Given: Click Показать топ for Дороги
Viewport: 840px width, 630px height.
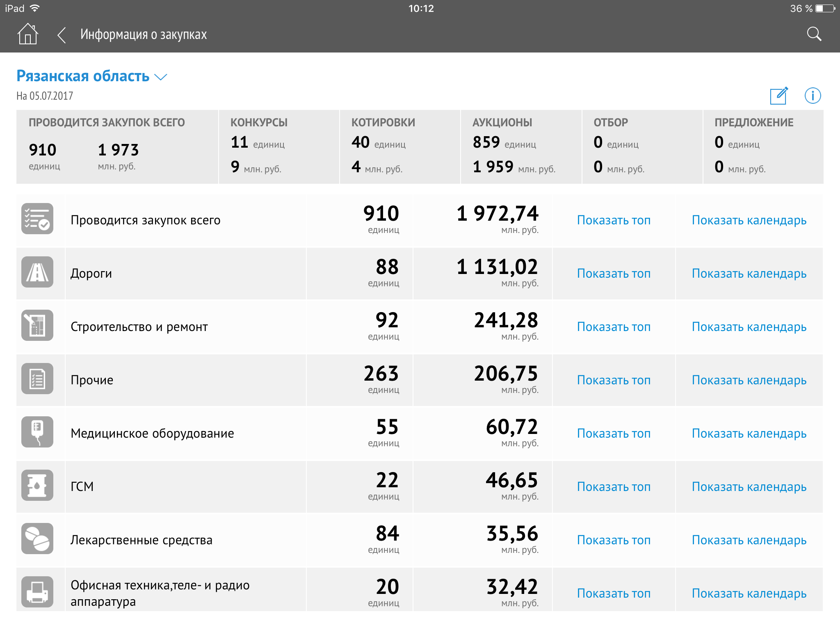Looking at the screenshot, I should pos(614,274).
